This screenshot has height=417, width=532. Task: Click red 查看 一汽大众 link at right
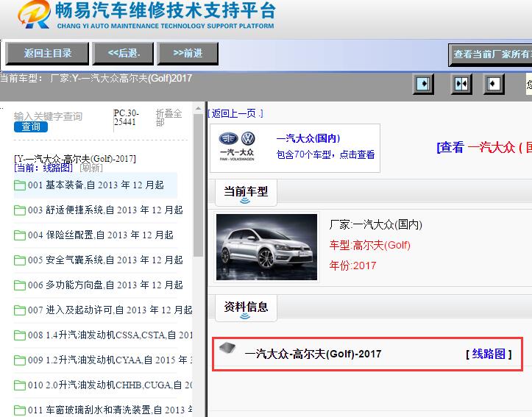pos(484,148)
